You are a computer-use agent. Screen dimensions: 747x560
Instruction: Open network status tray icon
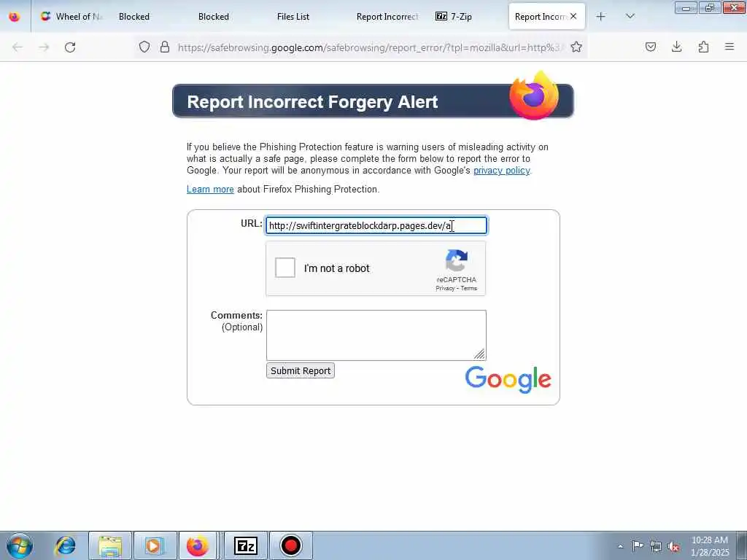pos(656,546)
